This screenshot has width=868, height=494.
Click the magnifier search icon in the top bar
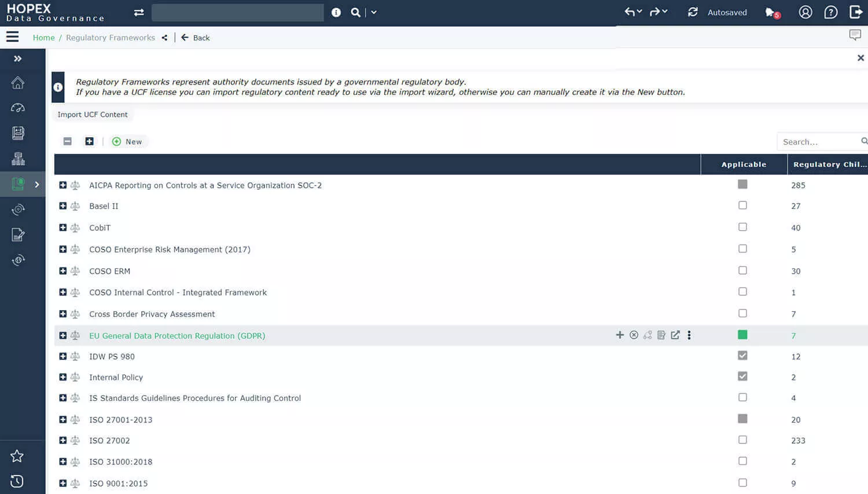click(355, 12)
